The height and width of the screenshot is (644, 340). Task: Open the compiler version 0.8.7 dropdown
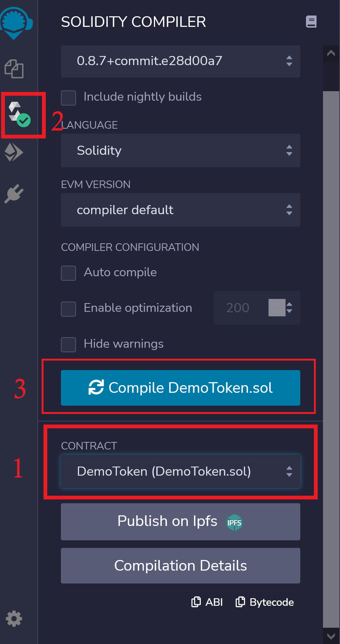click(x=180, y=61)
